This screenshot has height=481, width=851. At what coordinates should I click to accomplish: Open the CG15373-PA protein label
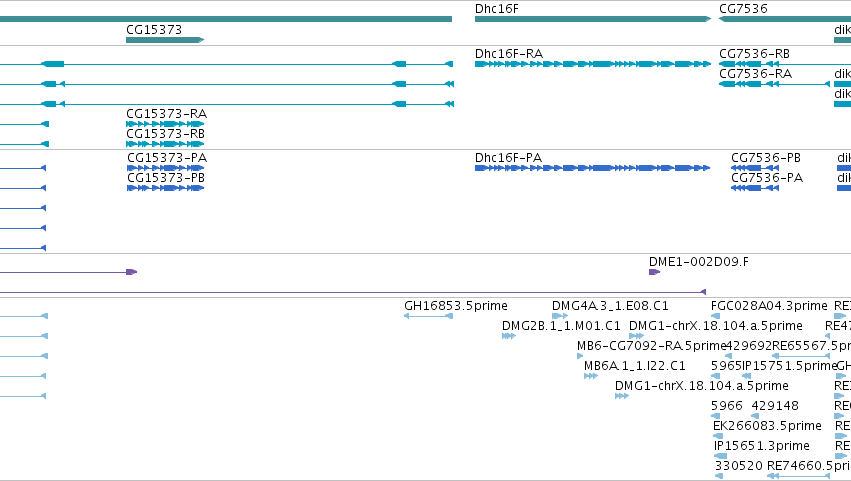click(x=167, y=158)
